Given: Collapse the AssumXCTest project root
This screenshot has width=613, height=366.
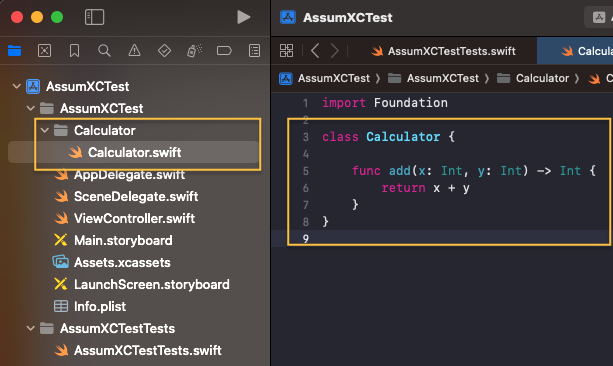Looking at the screenshot, I should coord(16,86).
